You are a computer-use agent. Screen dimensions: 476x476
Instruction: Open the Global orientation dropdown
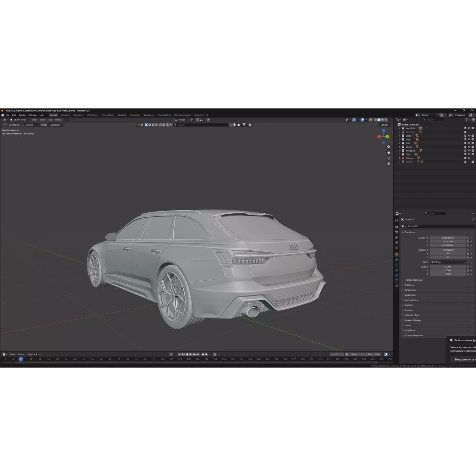(x=181, y=120)
